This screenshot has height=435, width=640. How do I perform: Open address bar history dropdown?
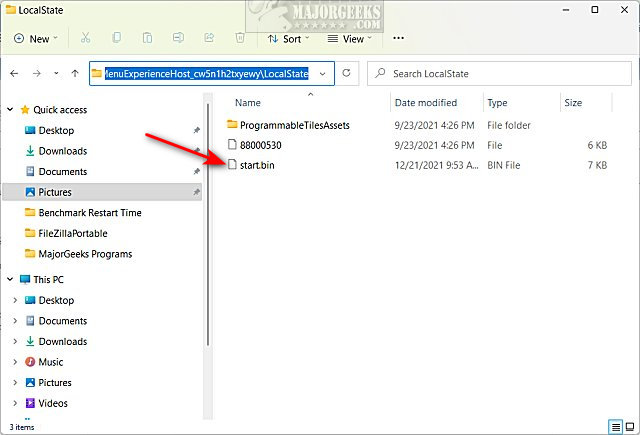322,74
